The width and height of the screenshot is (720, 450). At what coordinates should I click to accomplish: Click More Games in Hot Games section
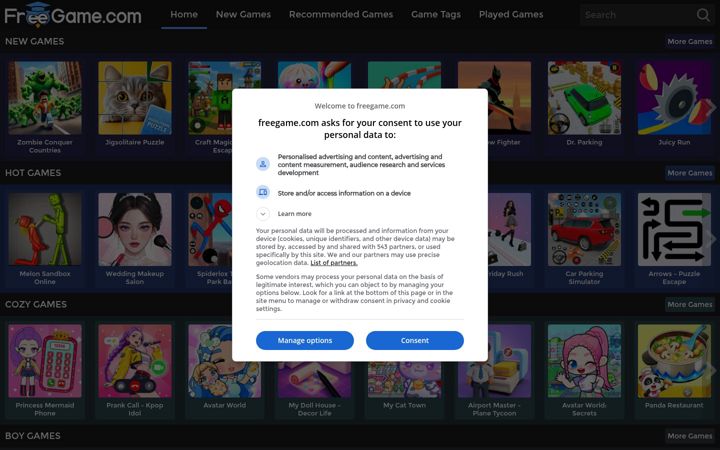pyautogui.click(x=690, y=173)
